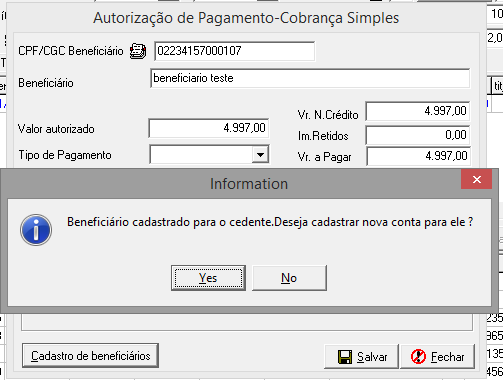
Task: Click the Valor autorizado field
Action: [x=209, y=128]
